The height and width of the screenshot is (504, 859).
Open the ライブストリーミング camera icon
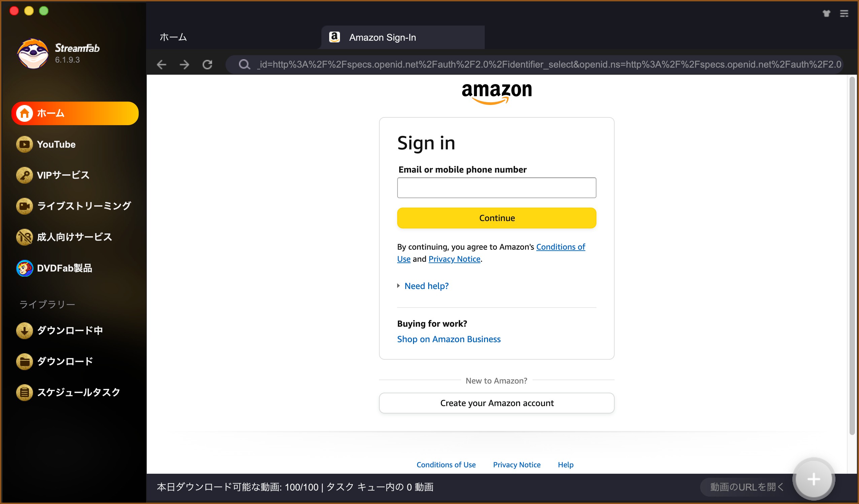[x=24, y=206]
